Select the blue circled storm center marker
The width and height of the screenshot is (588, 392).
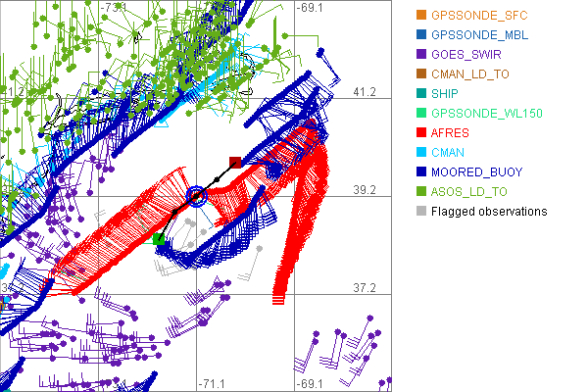pos(196,196)
